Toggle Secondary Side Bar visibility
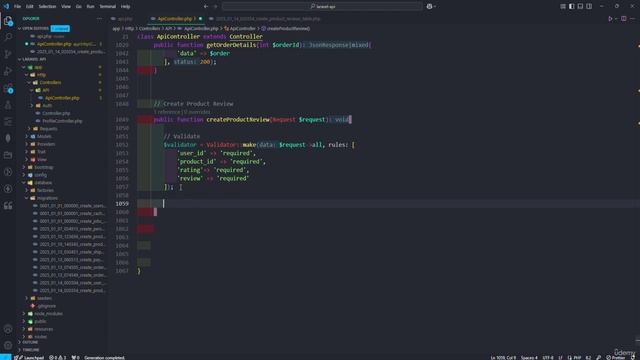640x360 pixels. coord(589,7)
